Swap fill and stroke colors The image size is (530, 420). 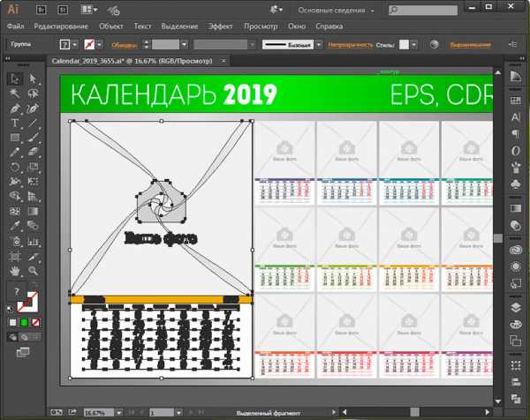pos(35,289)
